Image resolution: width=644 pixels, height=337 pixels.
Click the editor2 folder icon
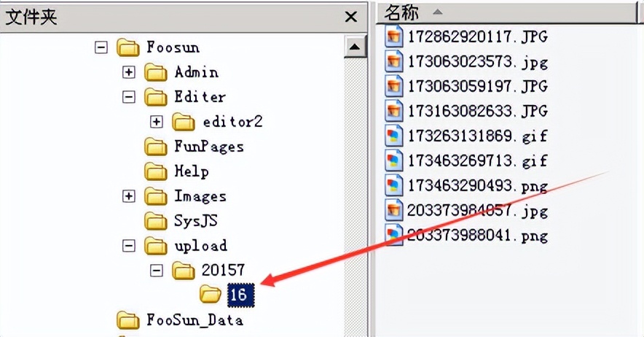(183, 123)
